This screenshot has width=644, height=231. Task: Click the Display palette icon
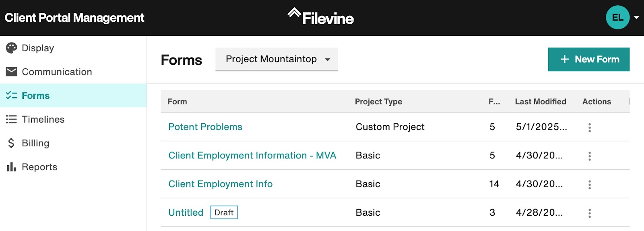12,48
